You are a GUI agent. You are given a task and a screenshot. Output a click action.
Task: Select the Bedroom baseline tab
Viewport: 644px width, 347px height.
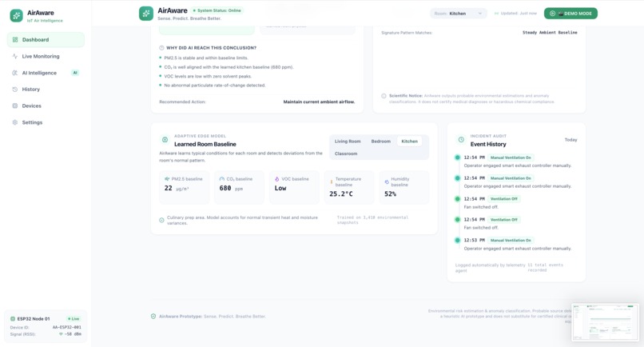click(381, 141)
